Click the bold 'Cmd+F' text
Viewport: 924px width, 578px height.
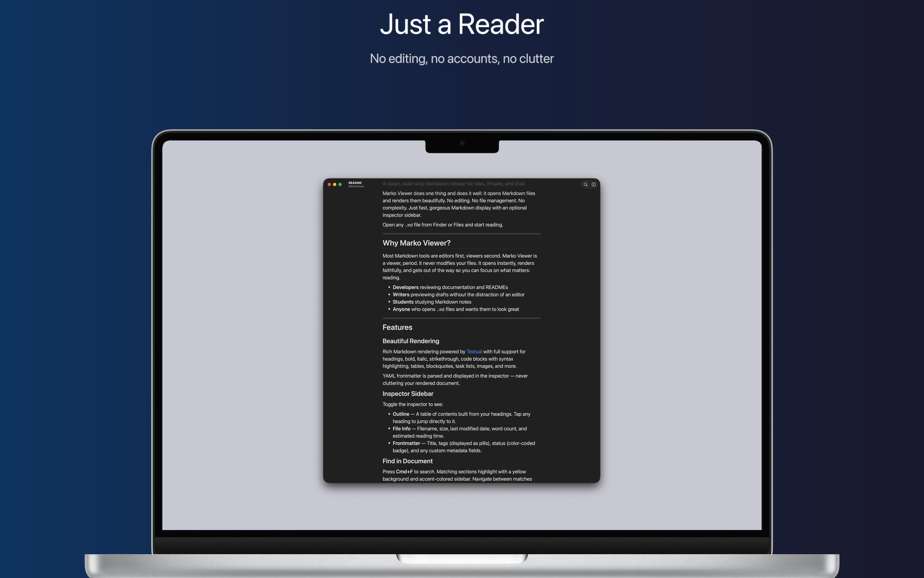click(x=404, y=472)
